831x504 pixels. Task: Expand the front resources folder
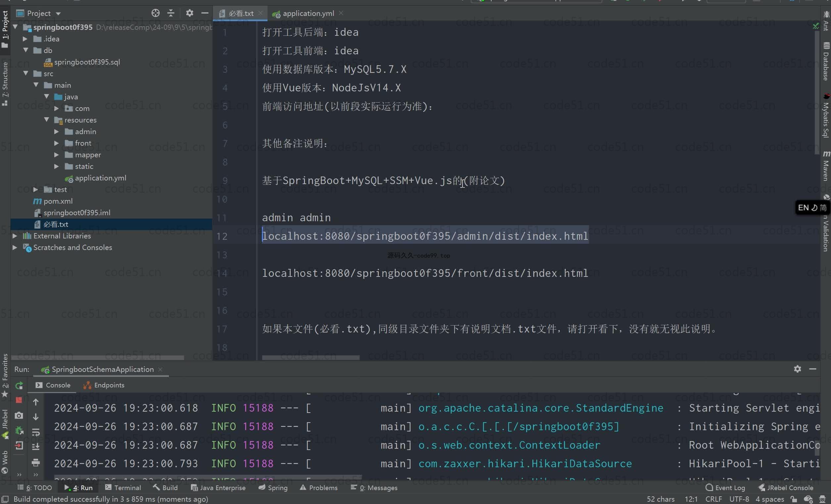click(x=57, y=143)
